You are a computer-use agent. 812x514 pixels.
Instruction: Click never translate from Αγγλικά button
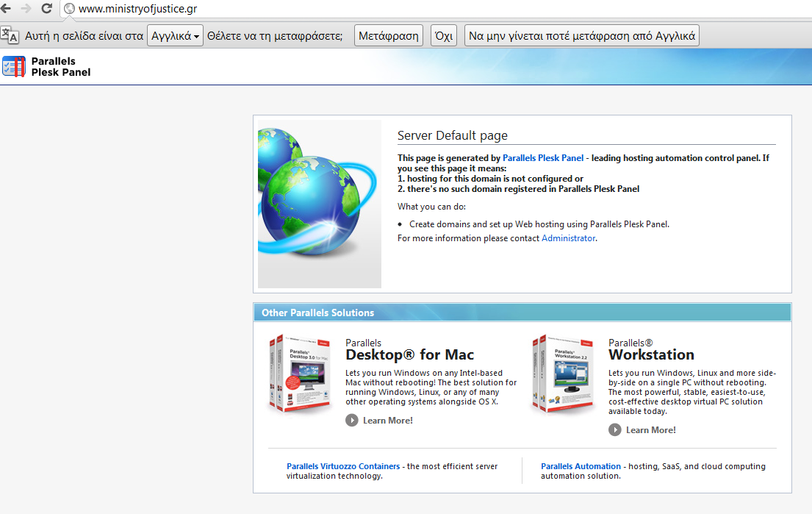[581, 35]
